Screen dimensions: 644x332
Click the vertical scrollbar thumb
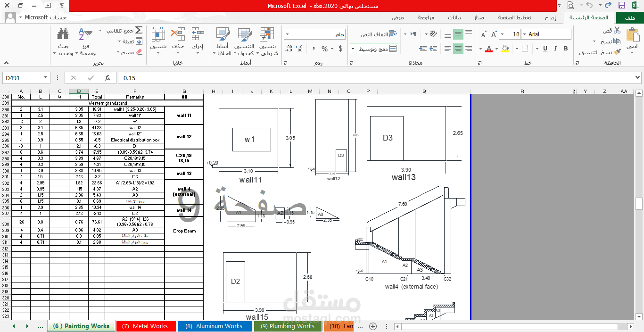[x=639, y=203]
